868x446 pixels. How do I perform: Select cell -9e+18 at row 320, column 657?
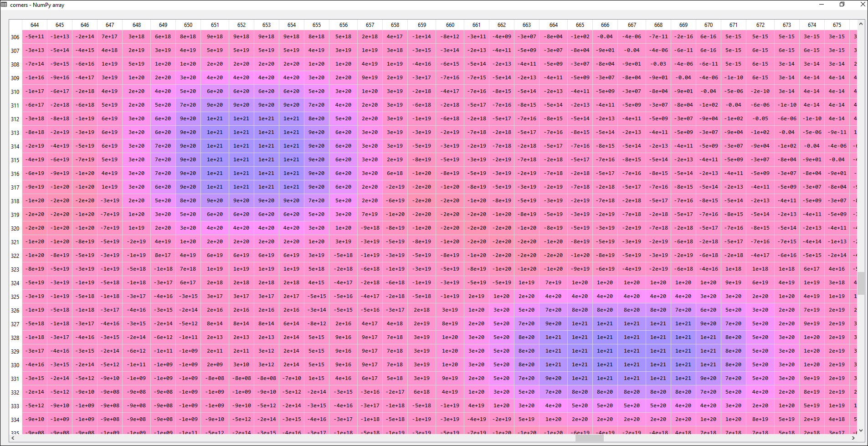click(x=370, y=228)
